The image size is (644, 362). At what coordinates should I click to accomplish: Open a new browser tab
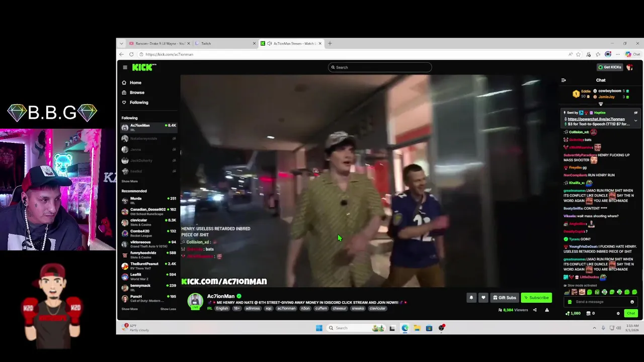tap(330, 44)
